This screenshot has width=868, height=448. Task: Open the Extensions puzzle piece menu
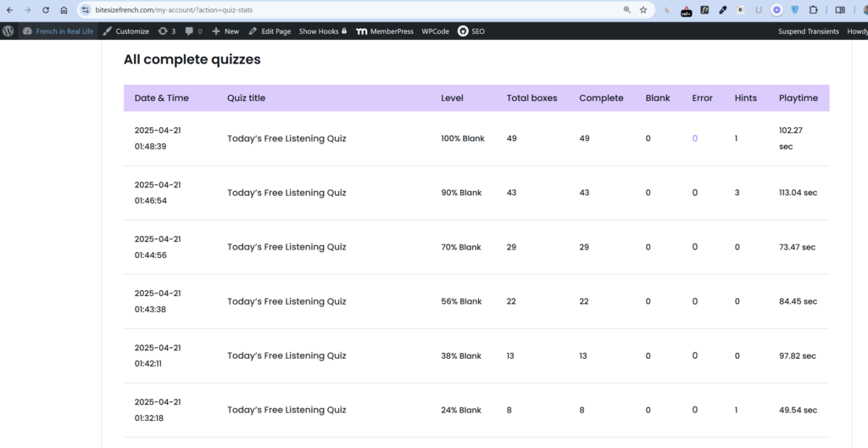(x=813, y=10)
